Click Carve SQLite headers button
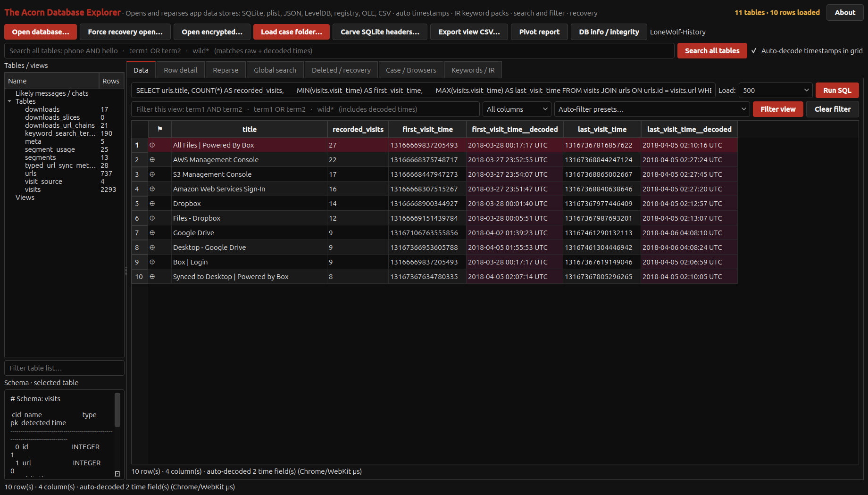 [x=380, y=32]
